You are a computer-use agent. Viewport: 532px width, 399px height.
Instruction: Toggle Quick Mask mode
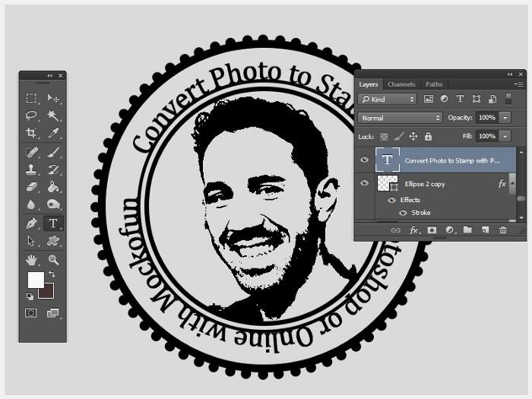[x=31, y=312]
